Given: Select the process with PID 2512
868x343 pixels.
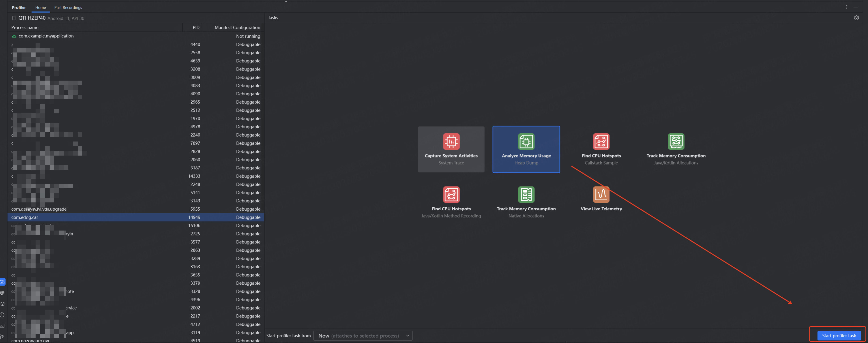Looking at the screenshot, I should coord(136,110).
